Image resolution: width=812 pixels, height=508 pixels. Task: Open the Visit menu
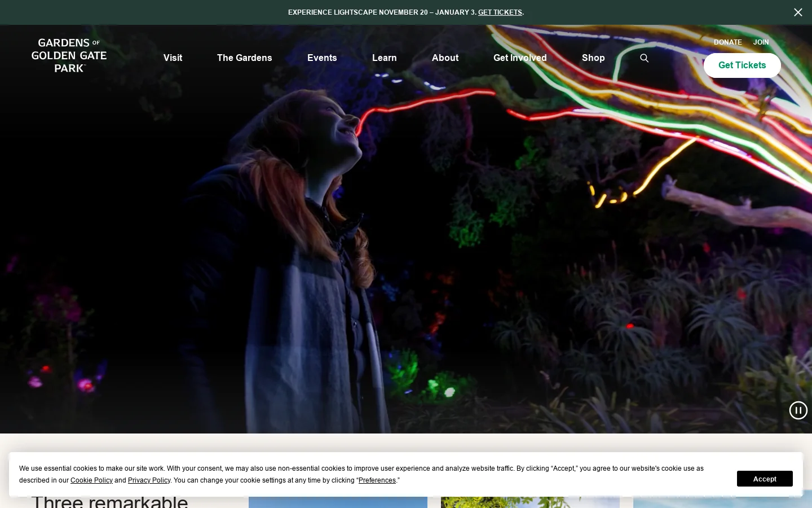click(x=173, y=58)
